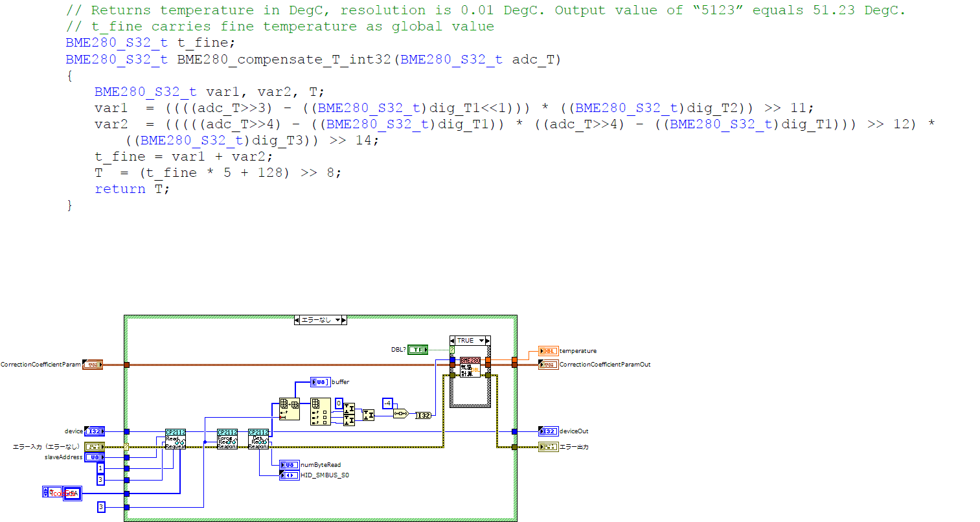The width and height of the screenshot is (980, 522).
Task: Select the Logical Shift function node
Action: tap(401, 413)
